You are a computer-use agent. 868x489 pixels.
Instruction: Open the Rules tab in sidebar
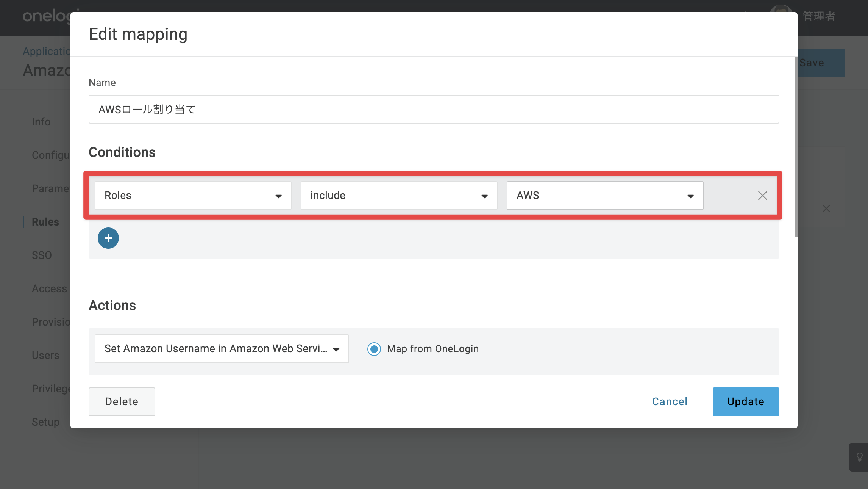click(45, 222)
